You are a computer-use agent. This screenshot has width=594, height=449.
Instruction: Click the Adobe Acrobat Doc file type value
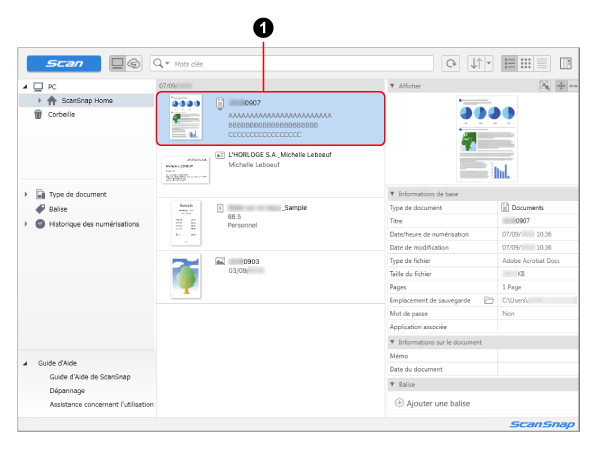click(538, 261)
